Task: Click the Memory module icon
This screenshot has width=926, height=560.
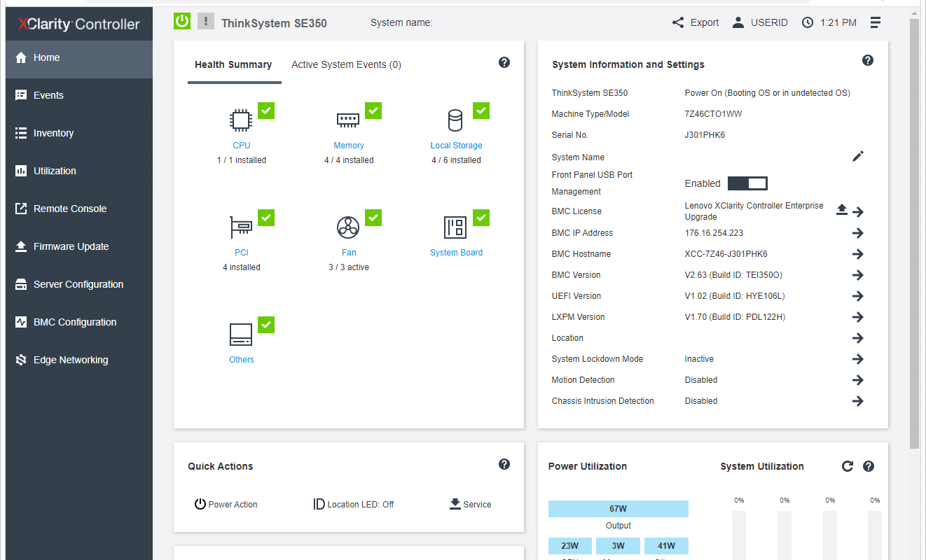Action: [348, 120]
